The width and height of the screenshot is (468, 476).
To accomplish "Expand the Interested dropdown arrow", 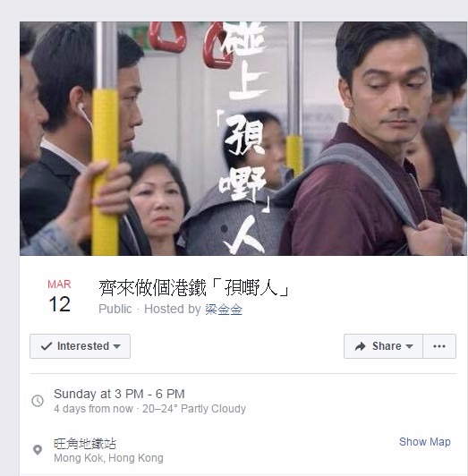I will 117,346.
